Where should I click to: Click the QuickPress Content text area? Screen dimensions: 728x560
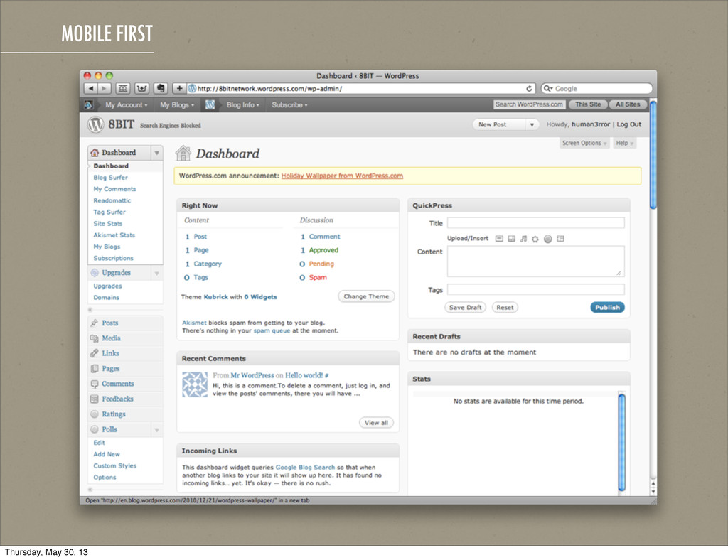click(x=536, y=262)
